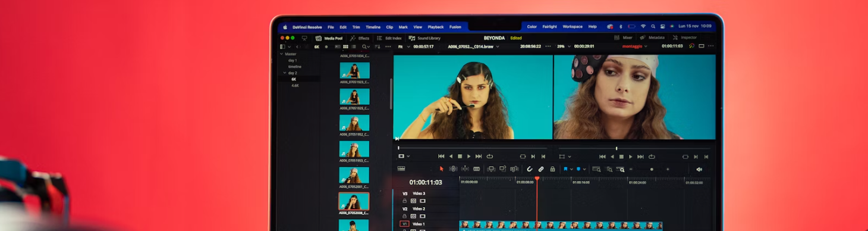Viewport: 868px width, 231px height.
Task: Open the File menu
Action: pyautogui.click(x=331, y=27)
